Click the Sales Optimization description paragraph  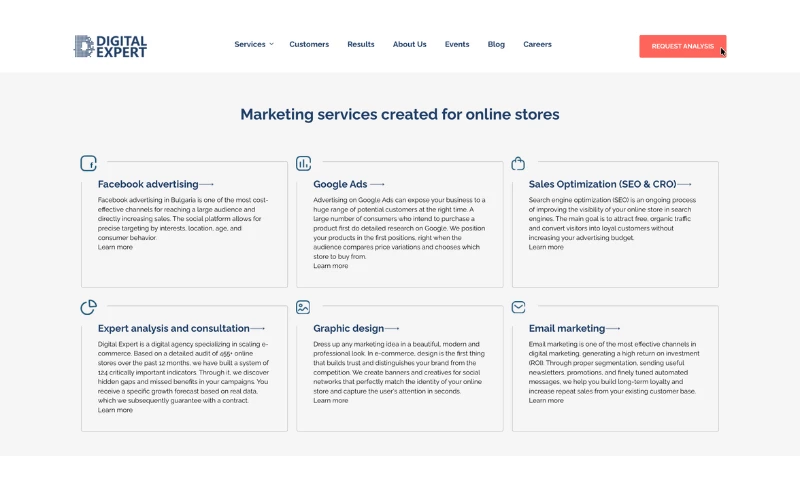[612, 219]
